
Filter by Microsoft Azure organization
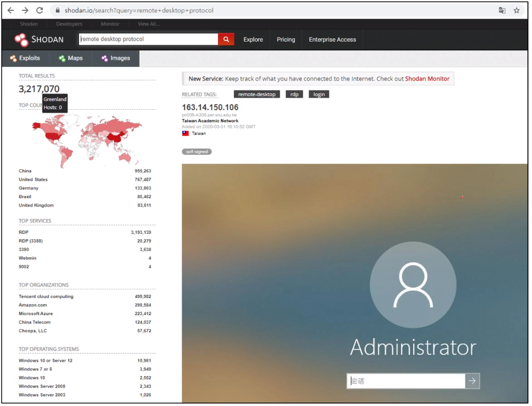point(36,314)
